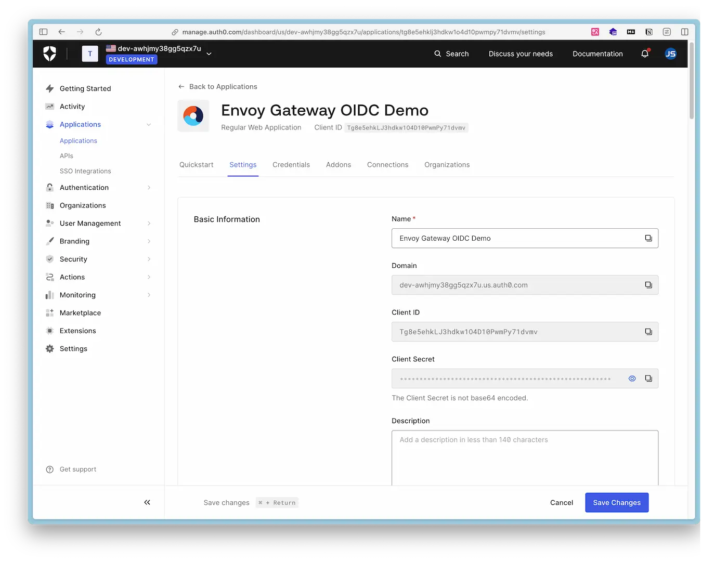This screenshot has height=561, width=728.
Task: Copy the Name field value
Action: pyautogui.click(x=648, y=238)
